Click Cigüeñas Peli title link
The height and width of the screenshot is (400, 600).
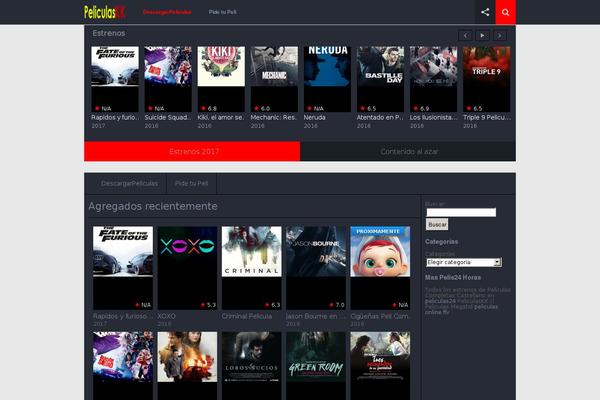click(x=380, y=317)
